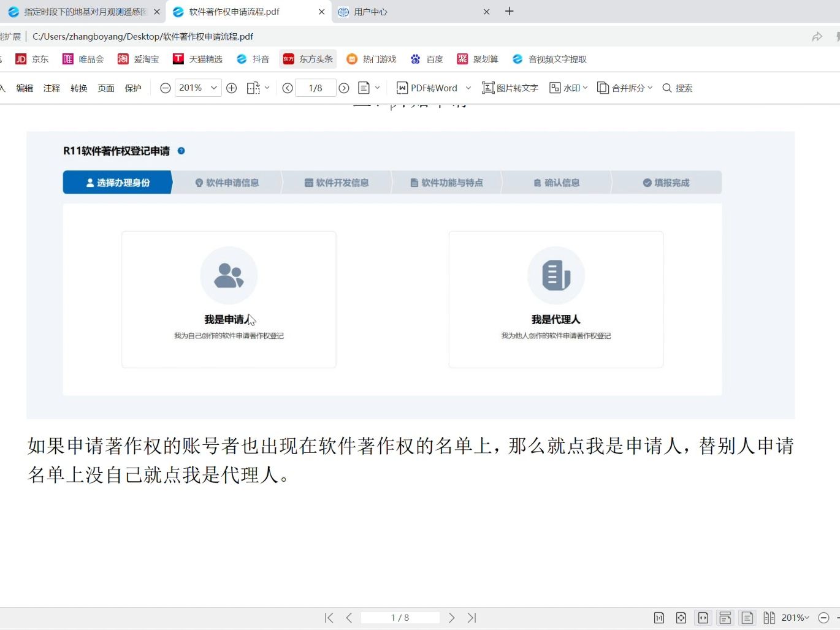The height and width of the screenshot is (630, 840).
Task: Go to next page in bottom bar
Action: pos(452,618)
